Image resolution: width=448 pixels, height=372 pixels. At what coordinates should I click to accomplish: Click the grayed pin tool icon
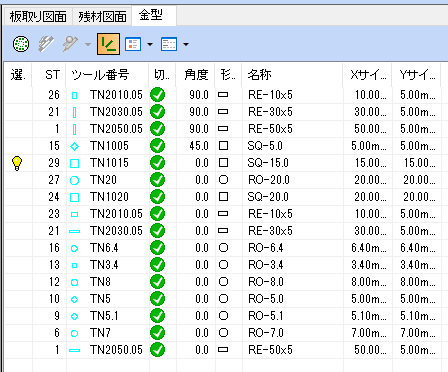click(x=70, y=44)
